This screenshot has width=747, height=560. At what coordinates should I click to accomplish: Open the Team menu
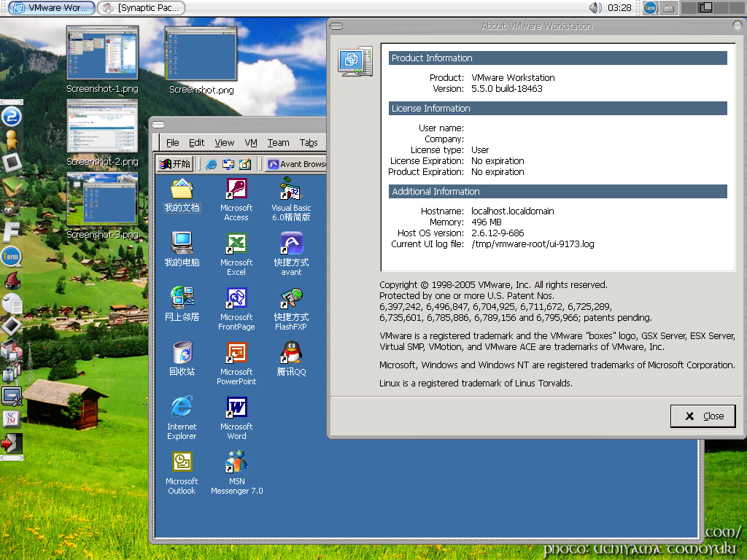point(278,142)
